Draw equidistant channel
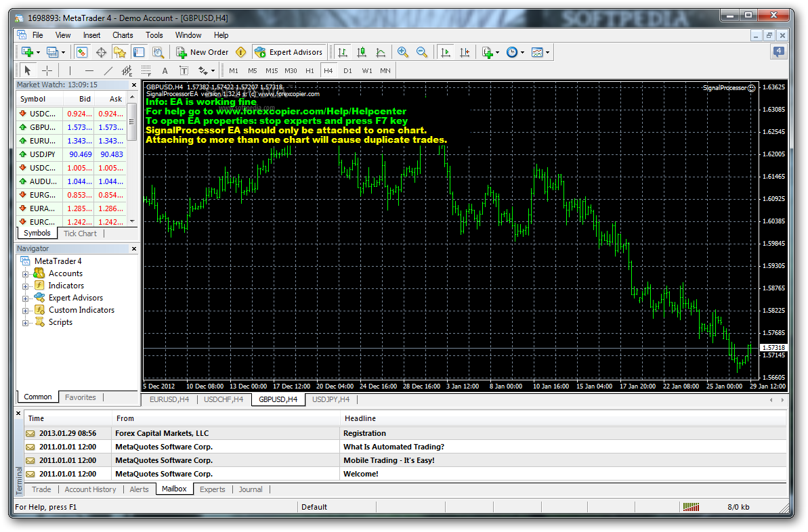The height and width of the screenshot is (532, 808). 127,70
